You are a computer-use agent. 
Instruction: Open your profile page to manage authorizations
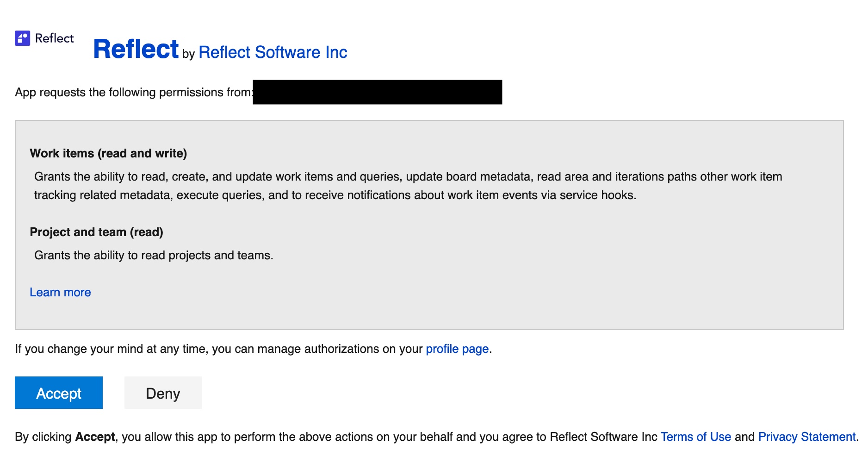[457, 349]
